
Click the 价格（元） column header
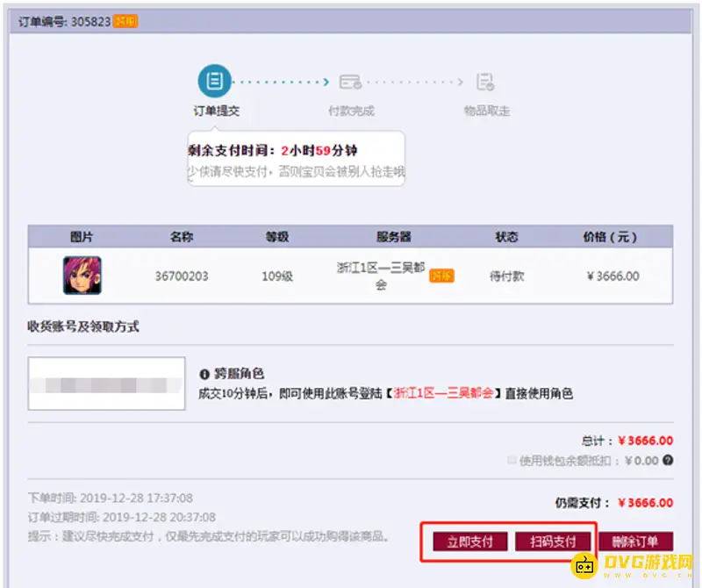click(x=610, y=237)
